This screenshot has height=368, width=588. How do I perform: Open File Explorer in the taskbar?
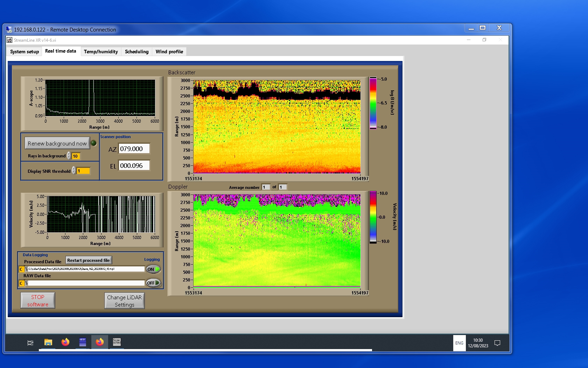(48, 342)
